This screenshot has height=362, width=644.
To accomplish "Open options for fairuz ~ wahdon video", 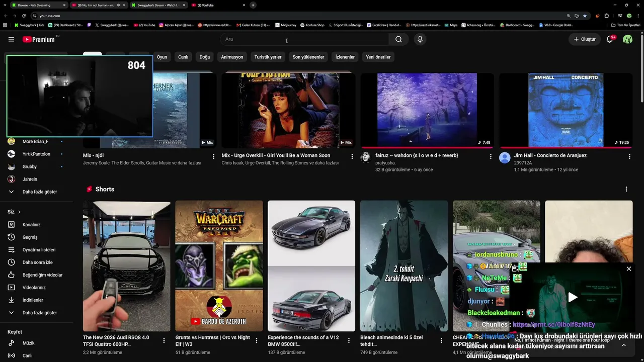I will pyautogui.click(x=491, y=156).
